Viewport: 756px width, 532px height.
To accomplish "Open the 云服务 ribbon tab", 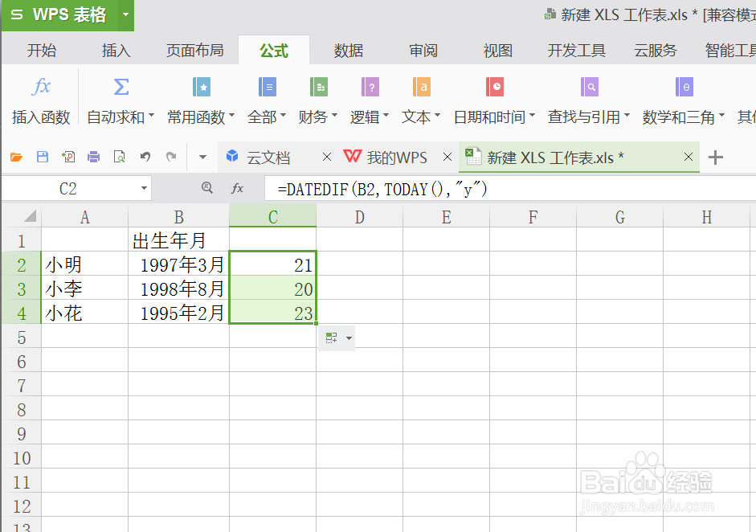I will [x=656, y=50].
